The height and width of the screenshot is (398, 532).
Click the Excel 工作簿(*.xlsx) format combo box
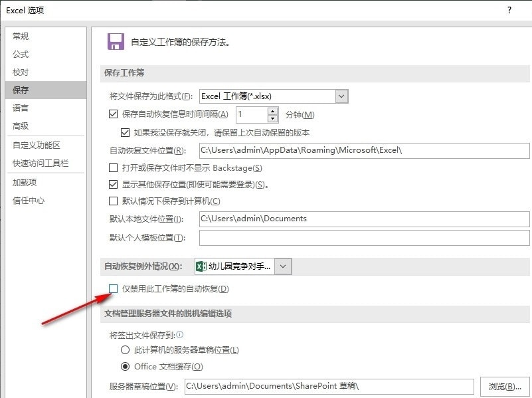[x=274, y=96]
